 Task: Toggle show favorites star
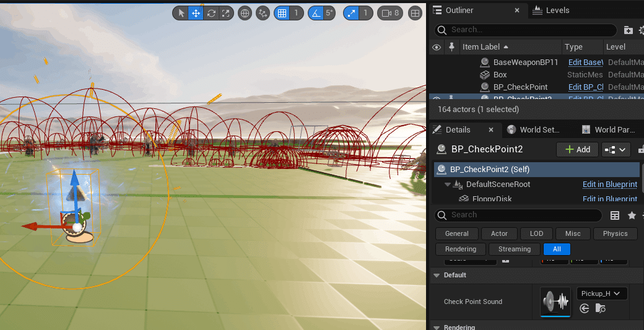(632, 215)
